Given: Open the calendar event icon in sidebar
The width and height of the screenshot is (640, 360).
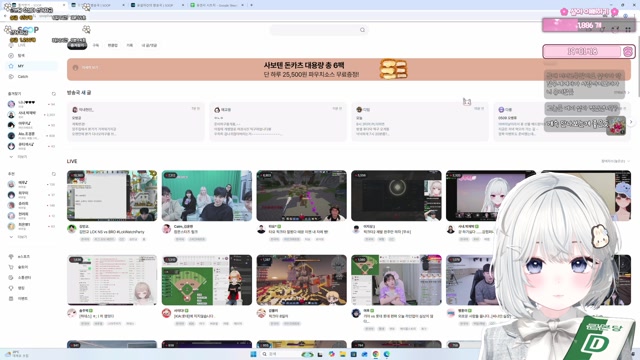Looking at the screenshot, I should pyautogui.click(x=11, y=298).
